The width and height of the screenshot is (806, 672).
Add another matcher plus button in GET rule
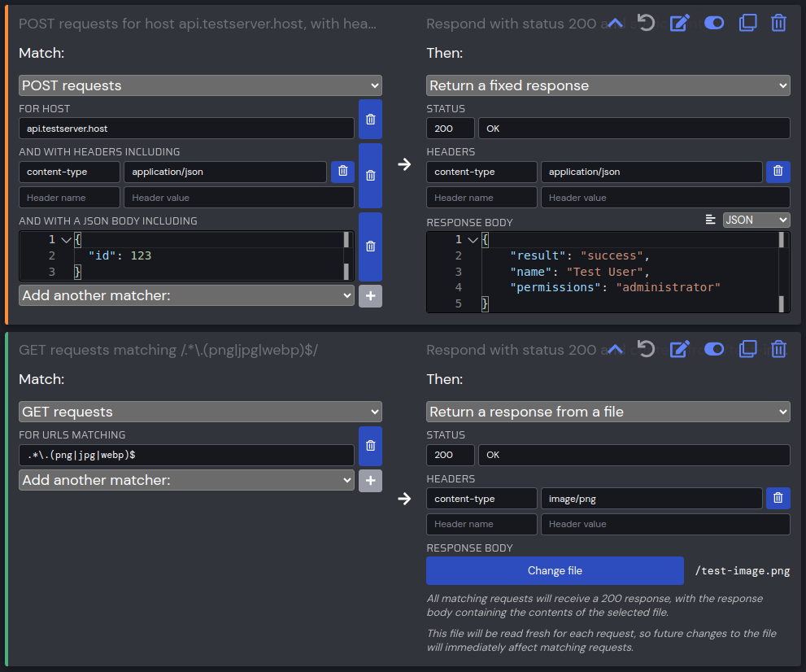(x=370, y=481)
